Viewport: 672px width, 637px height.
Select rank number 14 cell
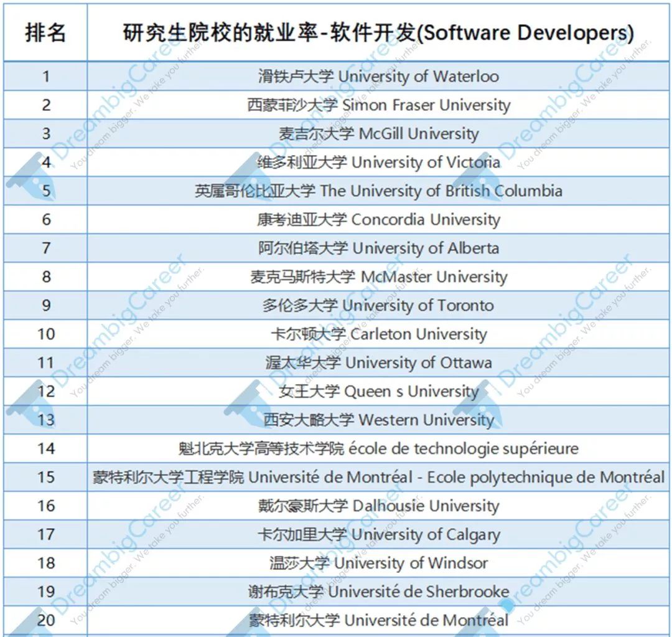point(46,449)
